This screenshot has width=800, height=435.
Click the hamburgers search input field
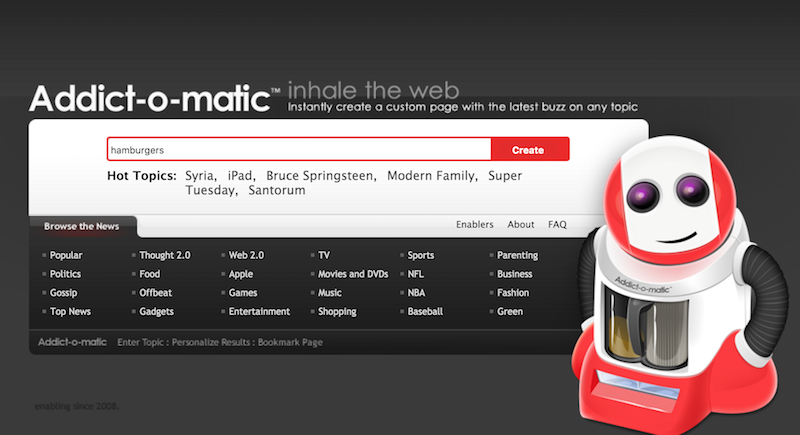pos(299,150)
